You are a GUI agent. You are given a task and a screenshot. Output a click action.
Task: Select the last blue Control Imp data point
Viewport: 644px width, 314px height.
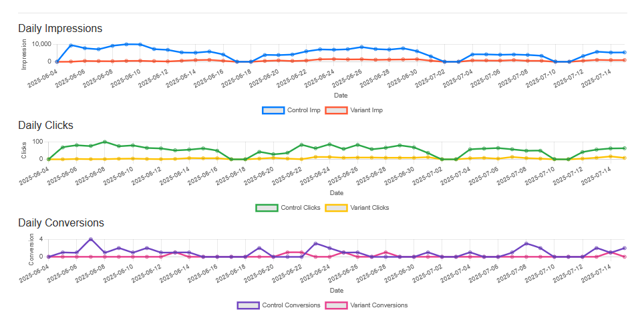[624, 52]
